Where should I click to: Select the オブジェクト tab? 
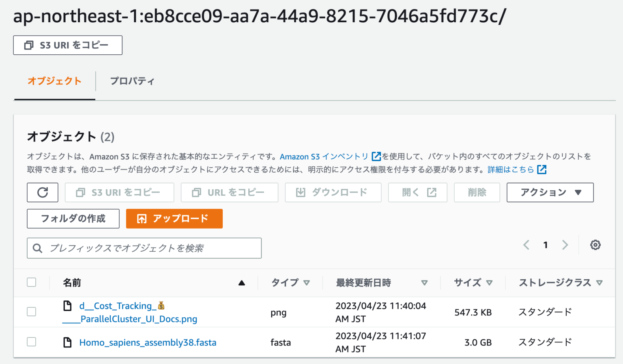point(54,81)
